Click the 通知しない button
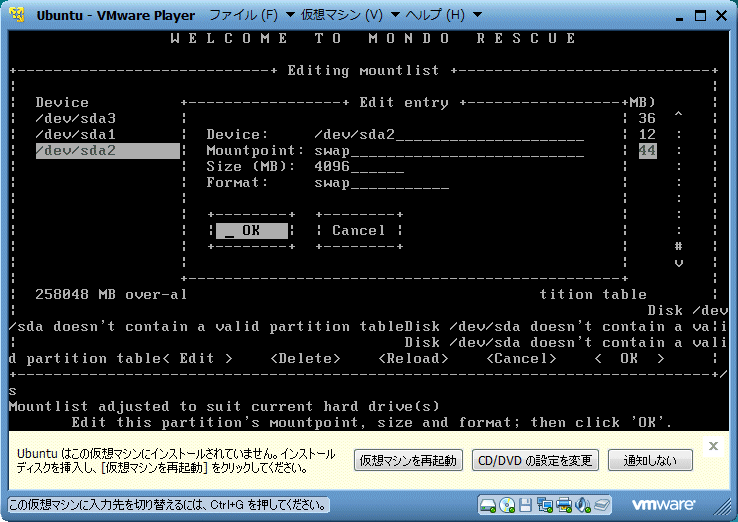The width and height of the screenshot is (738, 522). (650, 461)
